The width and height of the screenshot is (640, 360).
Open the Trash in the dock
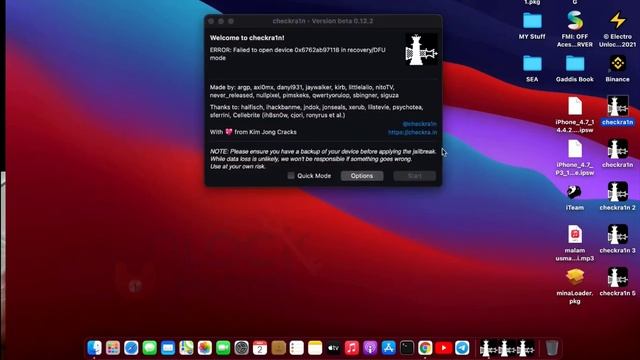551,348
